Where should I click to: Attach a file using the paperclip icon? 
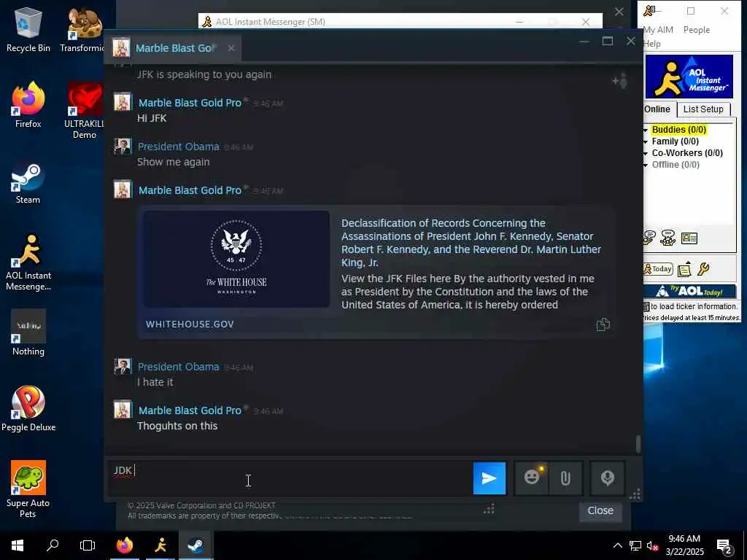point(565,478)
